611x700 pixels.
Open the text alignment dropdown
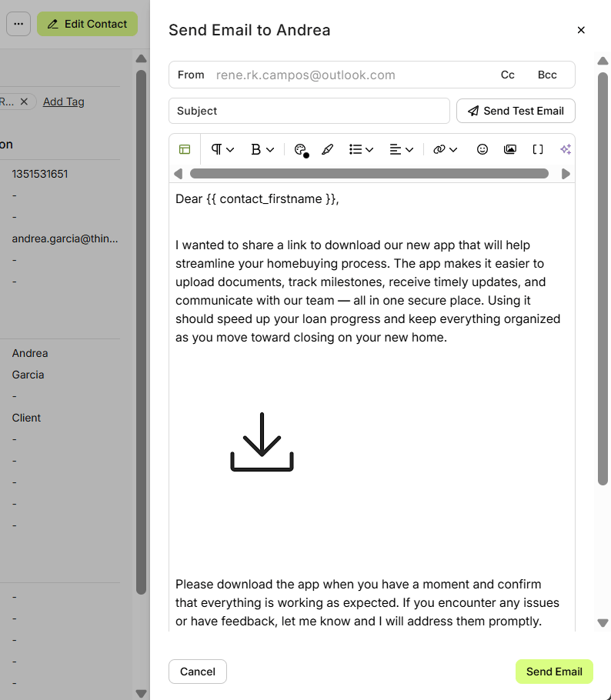coord(401,149)
